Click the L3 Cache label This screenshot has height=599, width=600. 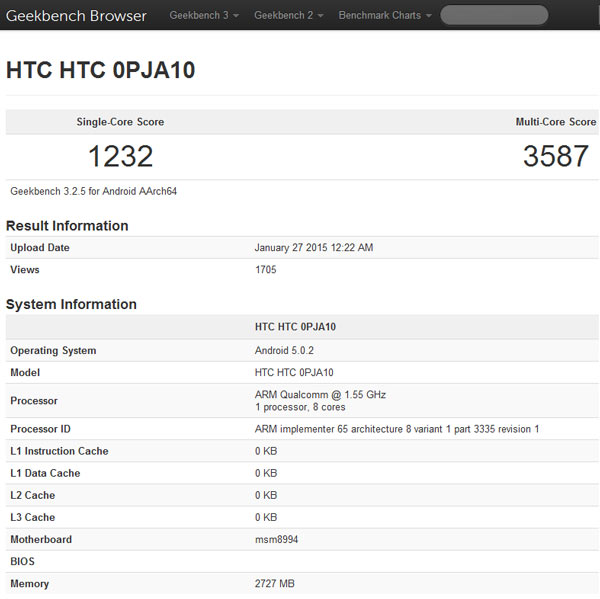(x=33, y=517)
